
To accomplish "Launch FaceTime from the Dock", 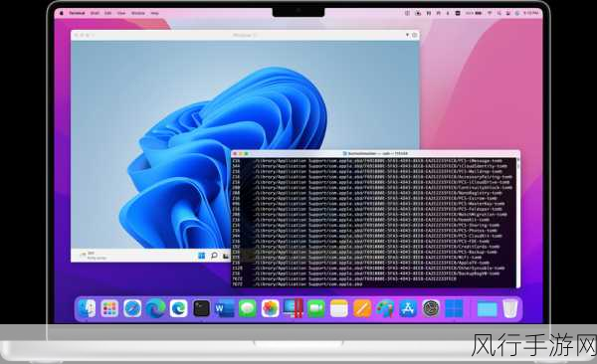I will [316, 308].
